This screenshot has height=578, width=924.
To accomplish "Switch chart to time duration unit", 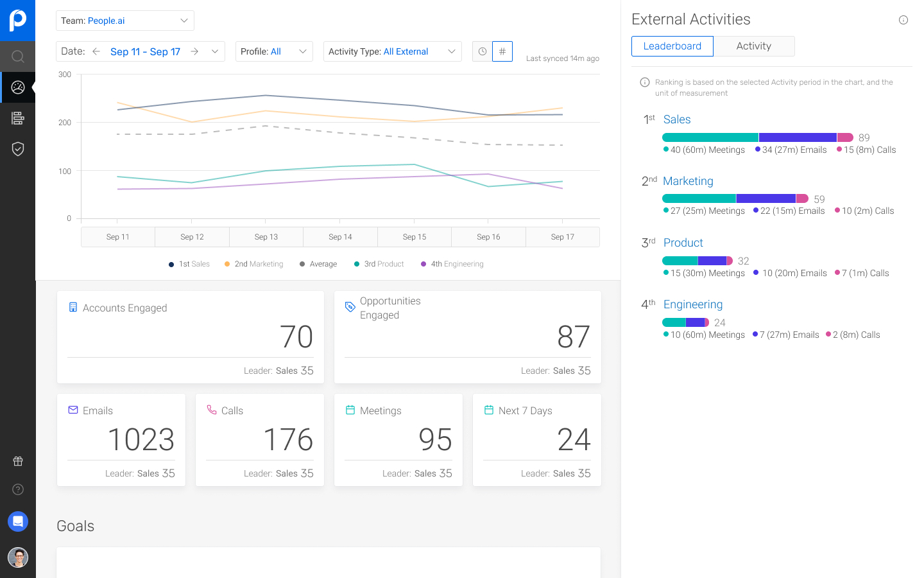I will [x=482, y=51].
